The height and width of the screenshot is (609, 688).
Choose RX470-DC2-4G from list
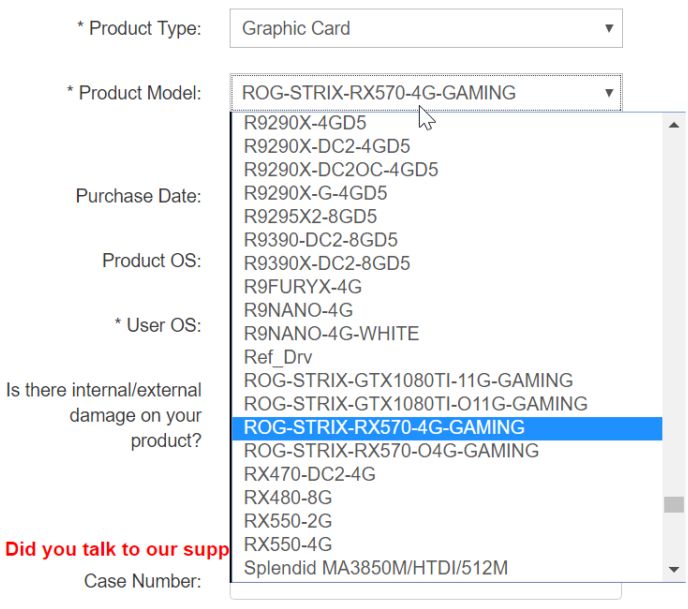309,474
